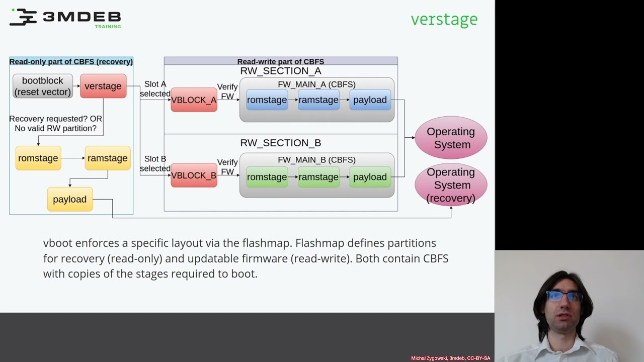
Task: Click the red verstage box
Action: (103, 86)
